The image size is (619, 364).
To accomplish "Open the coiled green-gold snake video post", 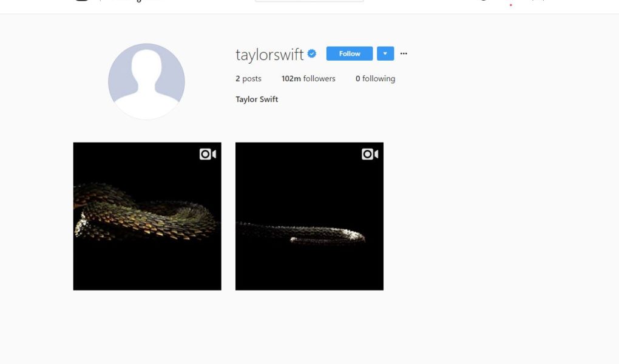I will [x=147, y=217].
